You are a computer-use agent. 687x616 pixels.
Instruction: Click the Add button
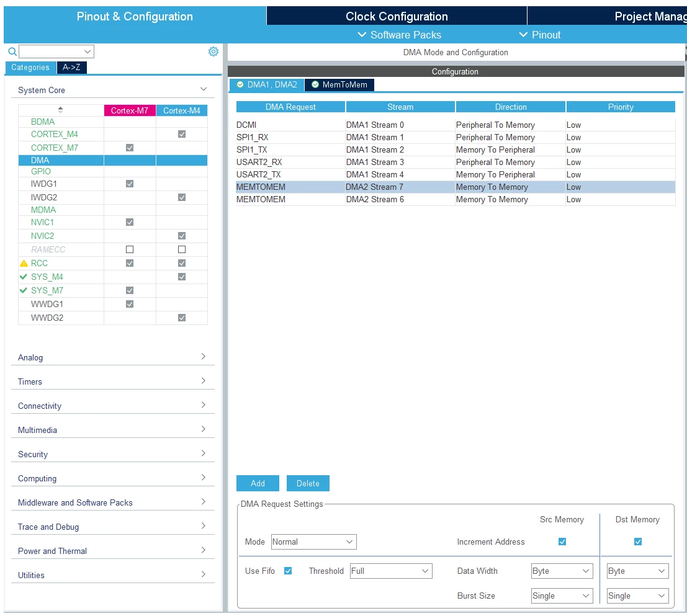[x=258, y=483]
